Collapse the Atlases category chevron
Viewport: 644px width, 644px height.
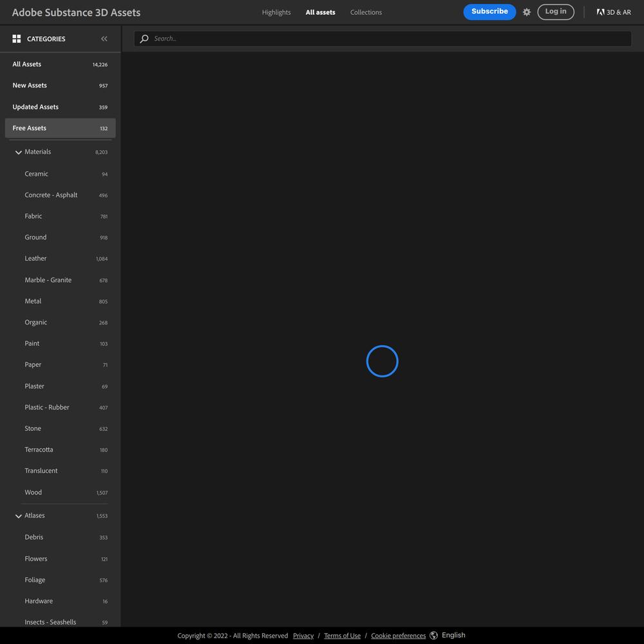pyautogui.click(x=19, y=516)
